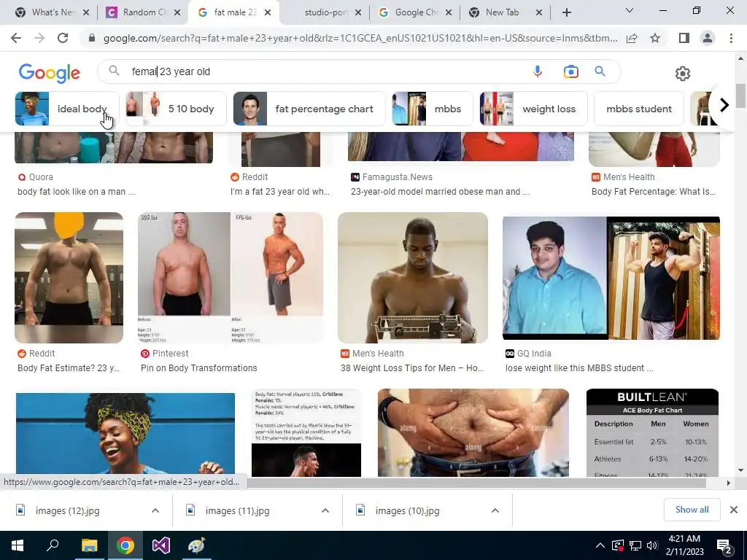Show hidden tray icons
This screenshot has height=560, width=747.
coord(600,545)
